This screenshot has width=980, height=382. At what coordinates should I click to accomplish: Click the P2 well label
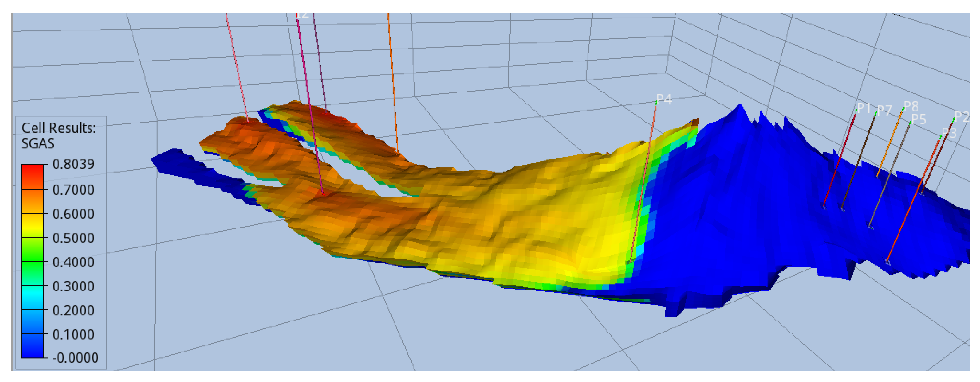(x=962, y=117)
